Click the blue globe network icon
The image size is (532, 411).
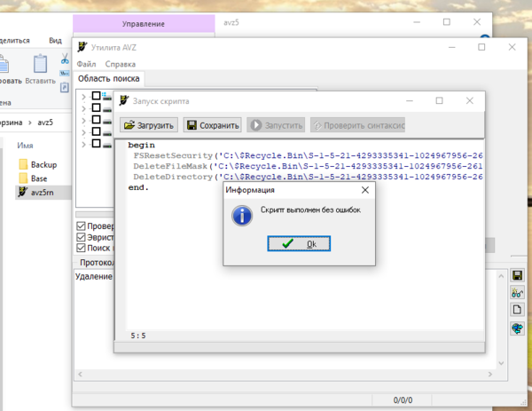[x=518, y=328]
